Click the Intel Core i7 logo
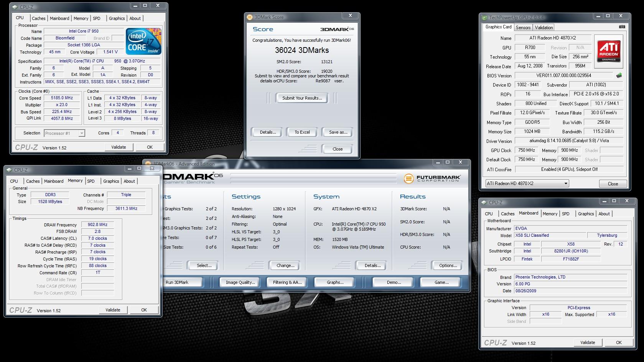The height and width of the screenshot is (362, 644). tap(143, 41)
